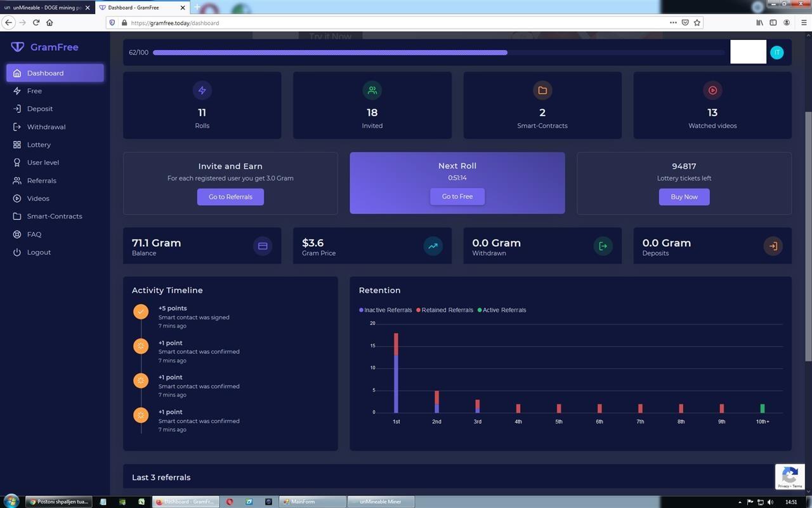Click the Balance wallet card icon
This screenshot has width=812, height=508.
click(263, 246)
